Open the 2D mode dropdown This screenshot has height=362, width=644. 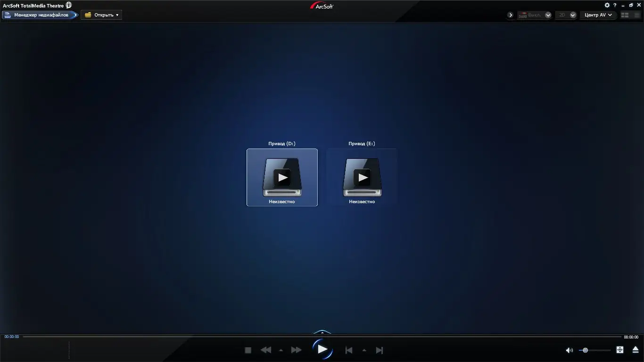(566, 15)
